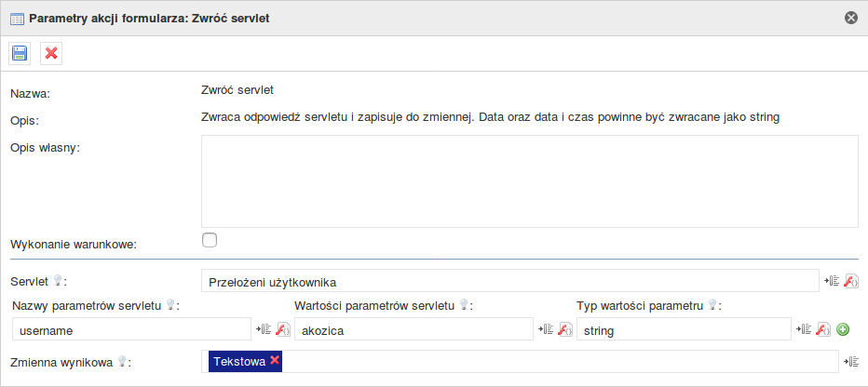Toggle the Wykonanie warunkowe checkbox
The width and height of the screenshot is (868, 387).
210,241
